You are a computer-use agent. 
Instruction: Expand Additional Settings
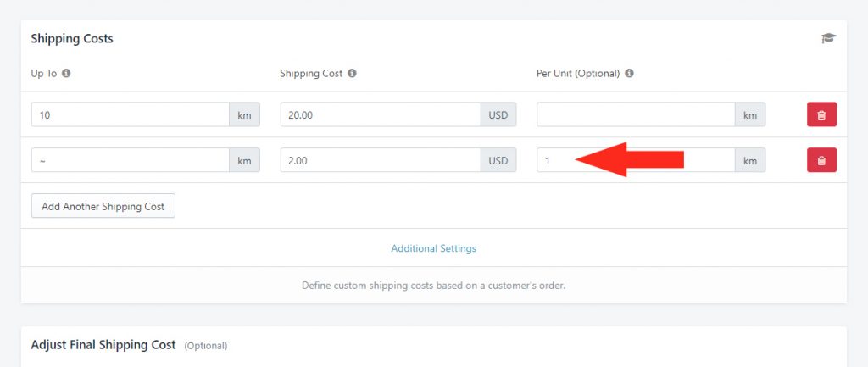433,248
